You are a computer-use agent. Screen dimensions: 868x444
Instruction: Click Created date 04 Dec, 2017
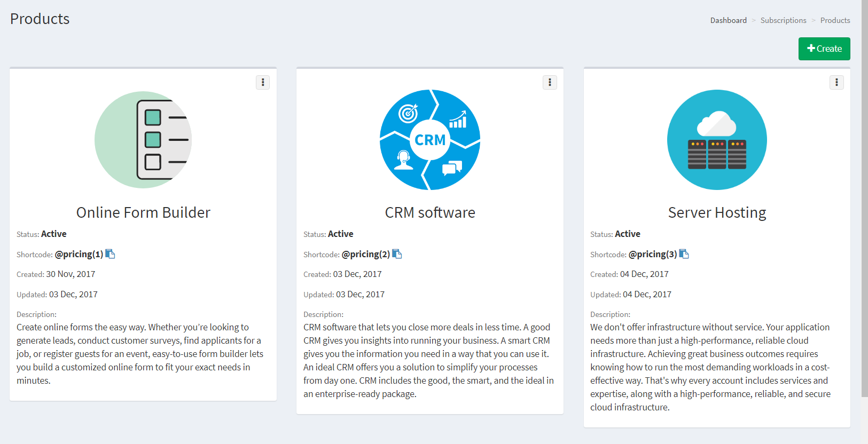[x=644, y=274]
